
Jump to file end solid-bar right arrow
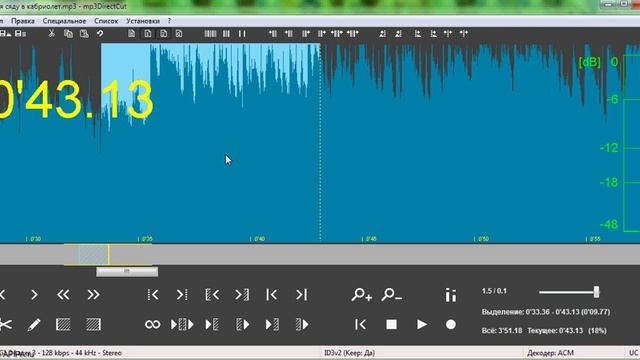301,294
